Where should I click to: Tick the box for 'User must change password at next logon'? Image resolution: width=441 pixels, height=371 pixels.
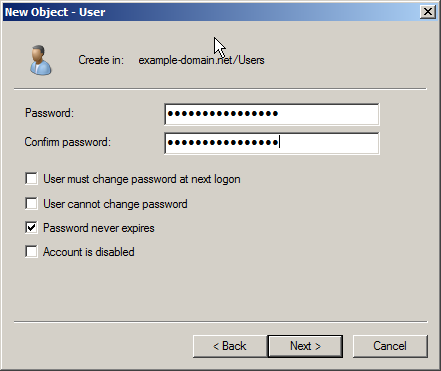click(31, 179)
